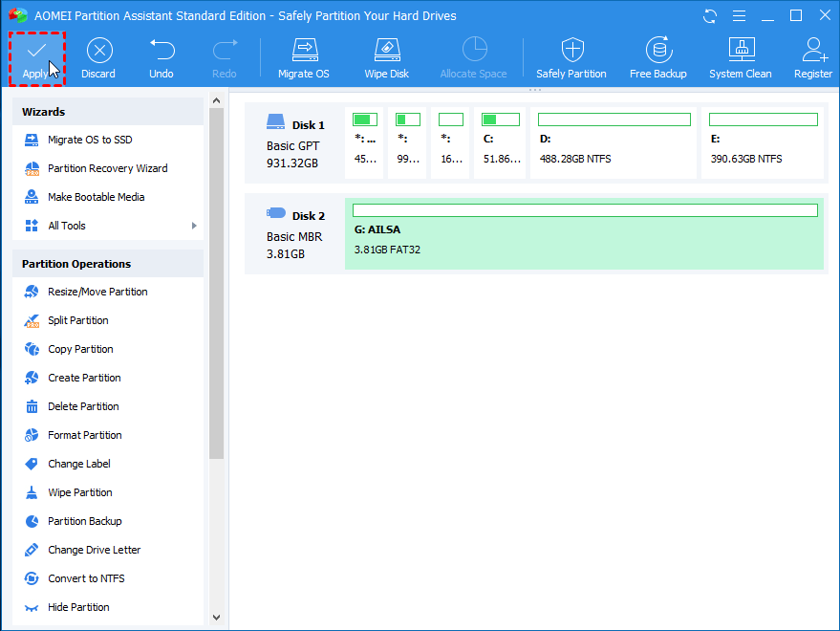Open the Safely Partition shield tool
This screenshot has width=840, height=631.
571,57
